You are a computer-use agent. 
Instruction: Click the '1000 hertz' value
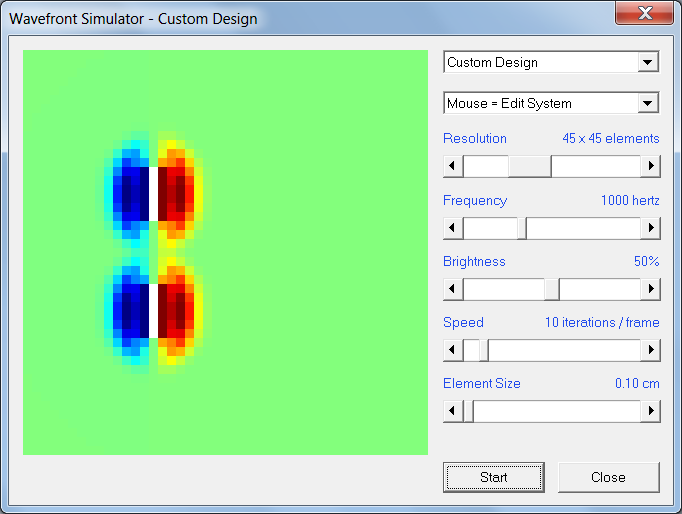pos(630,200)
